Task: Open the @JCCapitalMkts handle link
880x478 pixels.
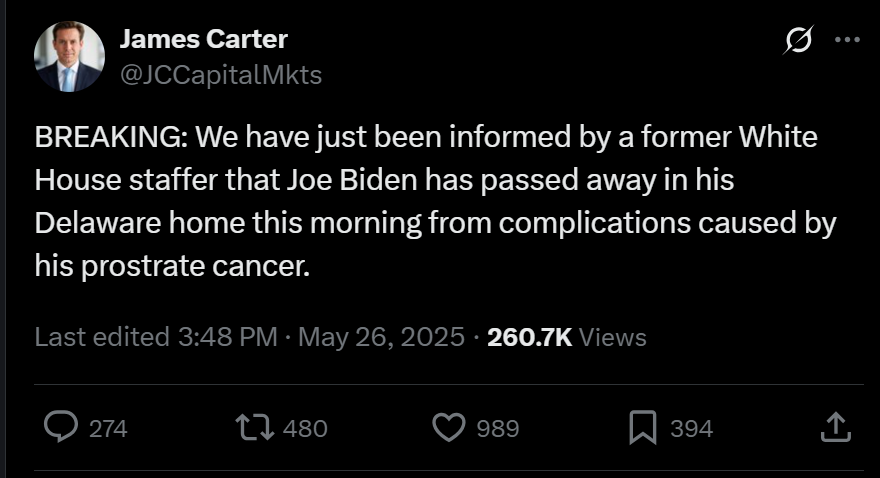Action: 220,75
